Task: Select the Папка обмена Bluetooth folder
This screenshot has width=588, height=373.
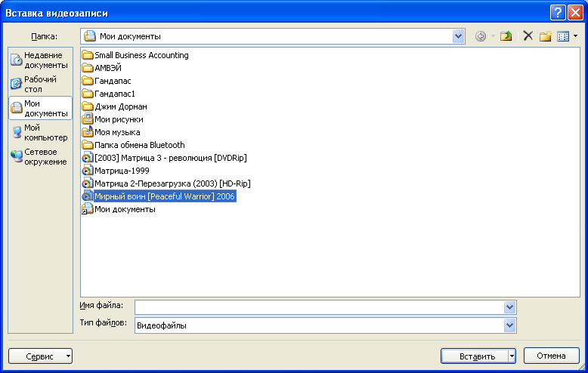Action: click(x=134, y=145)
